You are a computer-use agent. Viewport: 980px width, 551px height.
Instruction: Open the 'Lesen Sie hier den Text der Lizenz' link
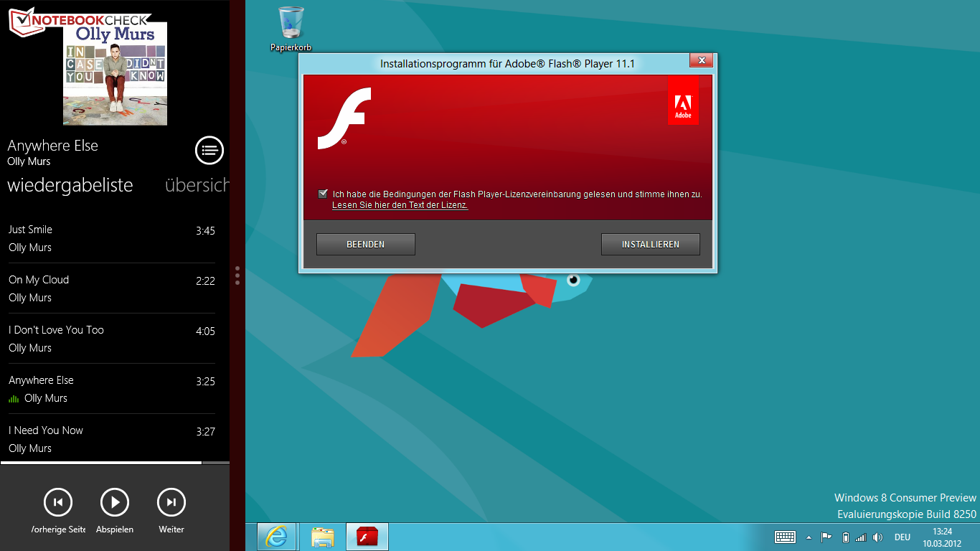(400, 205)
